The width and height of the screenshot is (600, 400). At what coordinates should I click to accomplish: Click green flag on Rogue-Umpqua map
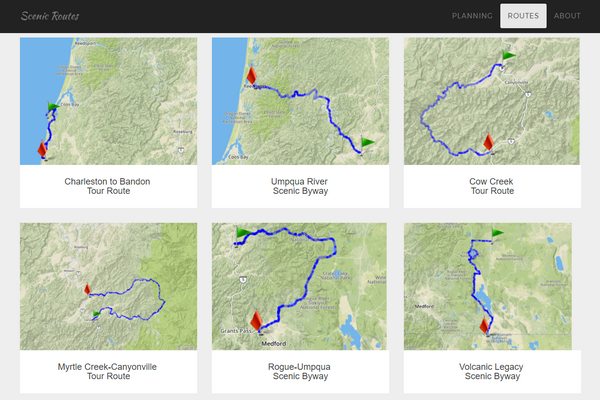(x=243, y=232)
